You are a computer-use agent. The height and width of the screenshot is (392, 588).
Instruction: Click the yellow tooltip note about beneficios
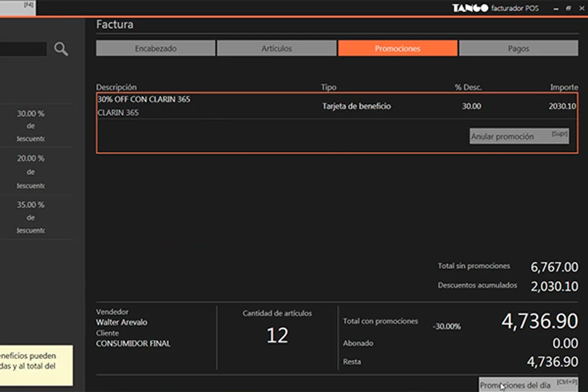[36, 366]
